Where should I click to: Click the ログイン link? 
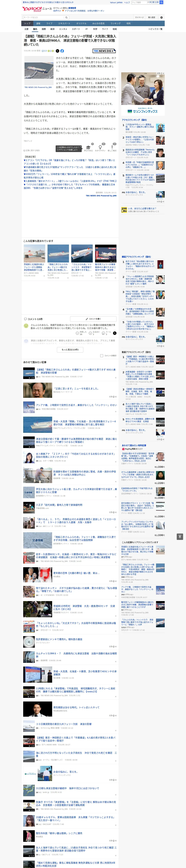[x=57, y=11]
